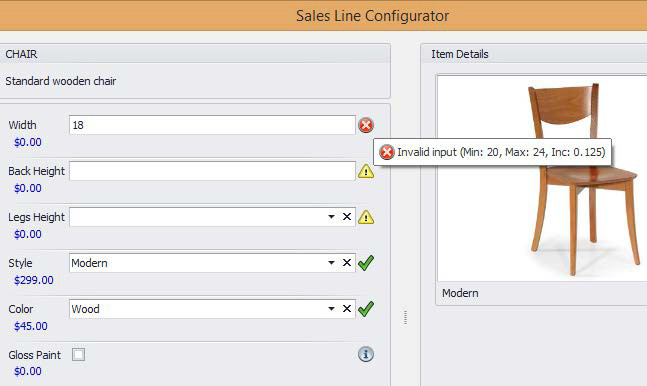The height and width of the screenshot is (386, 647).
Task: Select the chair product thumbnail
Action: pos(542,179)
